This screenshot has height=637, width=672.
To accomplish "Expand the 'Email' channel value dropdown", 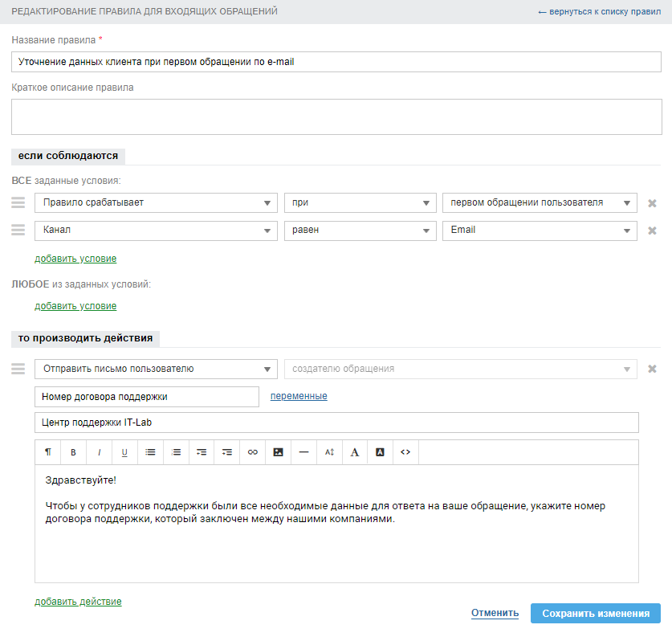I will 540,231.
